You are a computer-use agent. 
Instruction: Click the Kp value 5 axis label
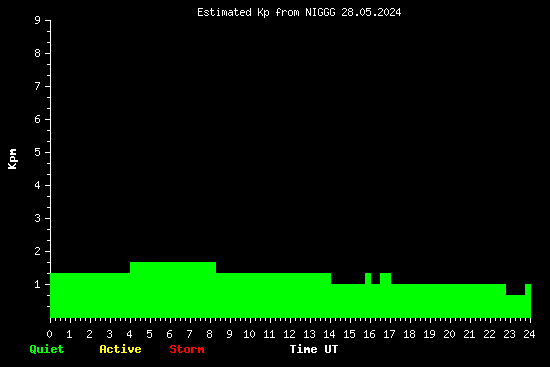[x=38, y=152]
